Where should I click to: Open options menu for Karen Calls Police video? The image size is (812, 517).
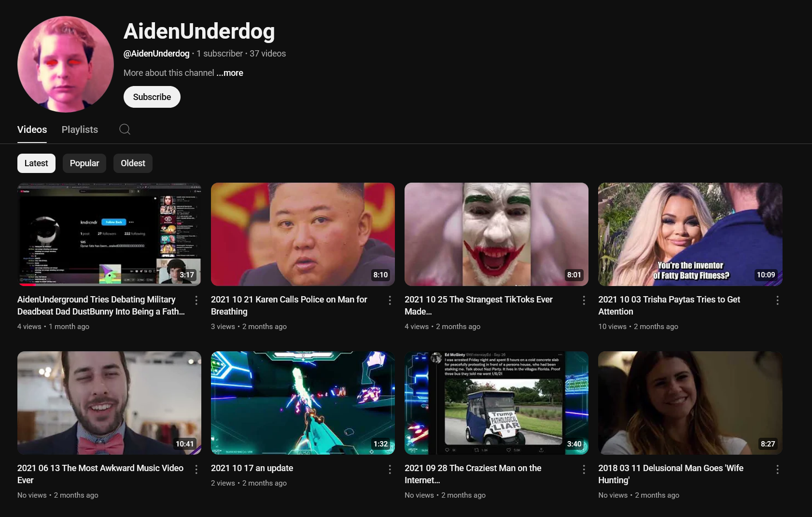click(x=390, y=301)
